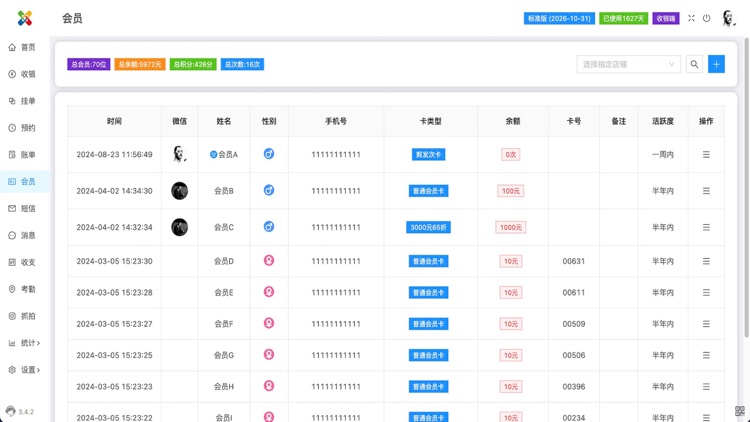Screen dimensions: 750x422
Task: Click the QR code icon at corner
Action: (x=739, y=411)
